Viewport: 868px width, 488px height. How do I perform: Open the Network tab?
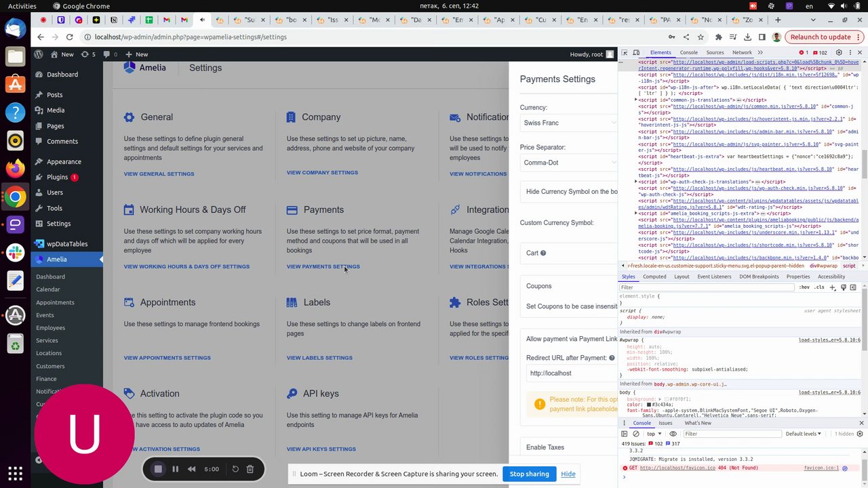(x=742, y=52)
